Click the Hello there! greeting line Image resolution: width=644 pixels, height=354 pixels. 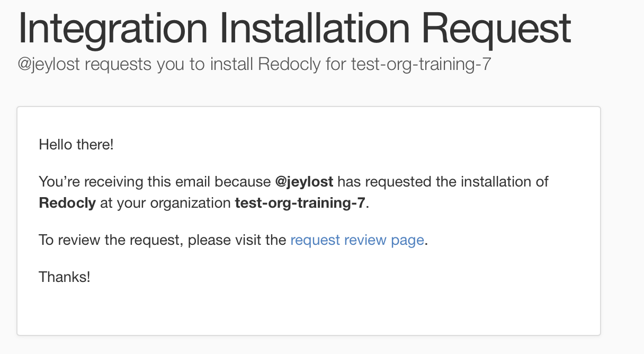[x=76, y=144]
